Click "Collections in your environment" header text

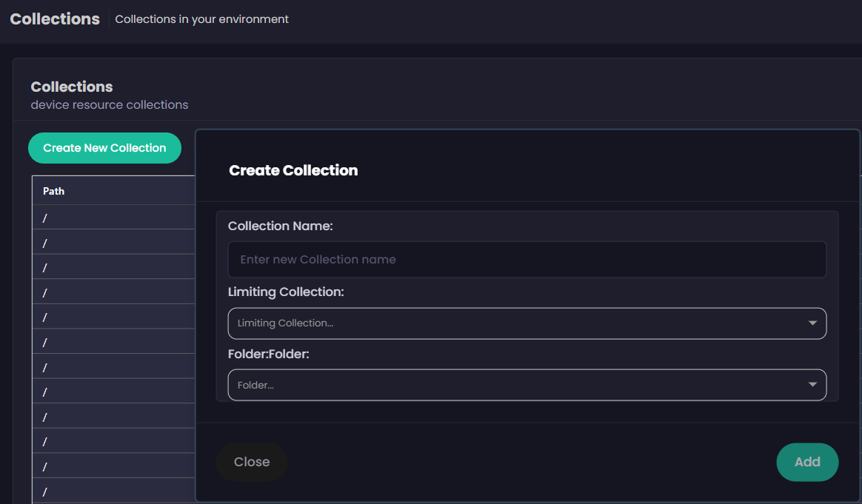pyautogui.click(x=202, y=19)
